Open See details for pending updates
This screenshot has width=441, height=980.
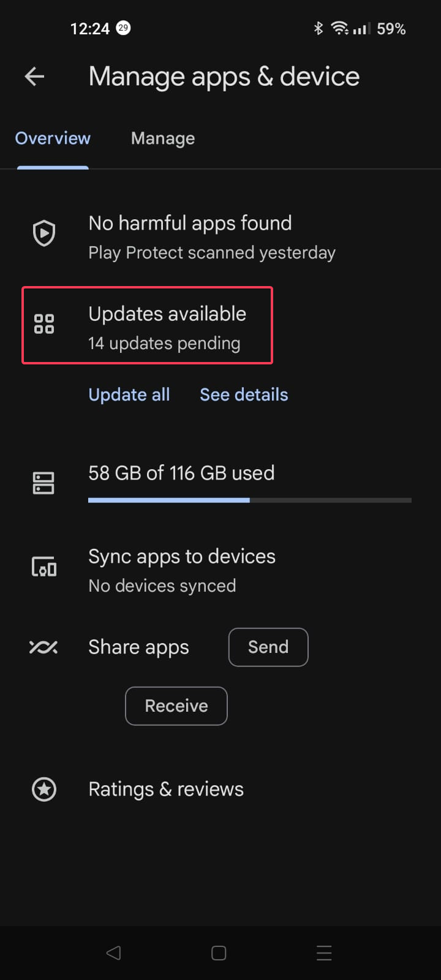click(244, 394)
